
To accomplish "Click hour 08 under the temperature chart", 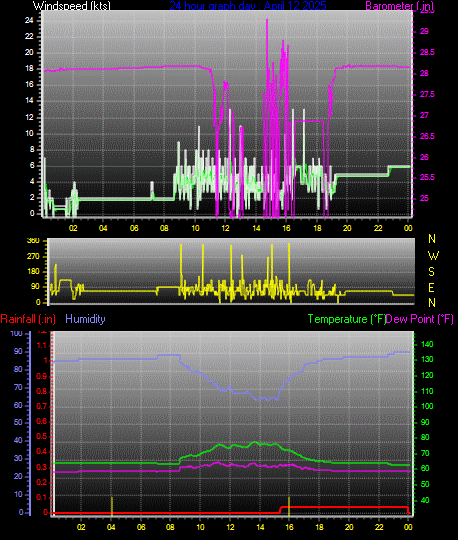I will pyautogui.click(x=170, y=527).
